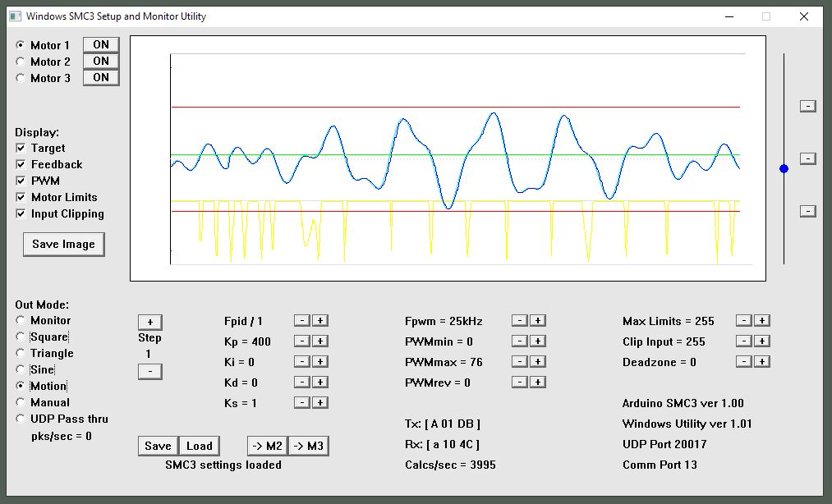832x504 pixels.
Task: Click inside the motor graph display area
Action: (x=448, y=158)
